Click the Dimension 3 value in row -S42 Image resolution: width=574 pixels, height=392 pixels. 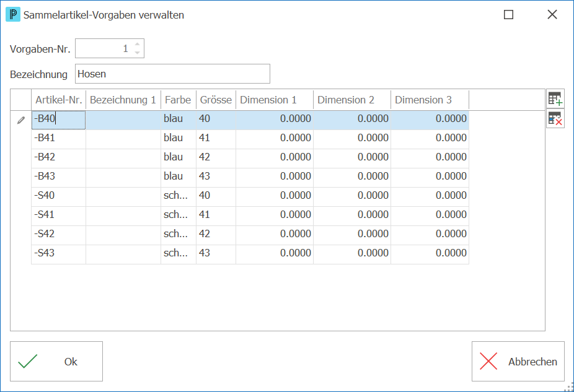click(430, 235)
